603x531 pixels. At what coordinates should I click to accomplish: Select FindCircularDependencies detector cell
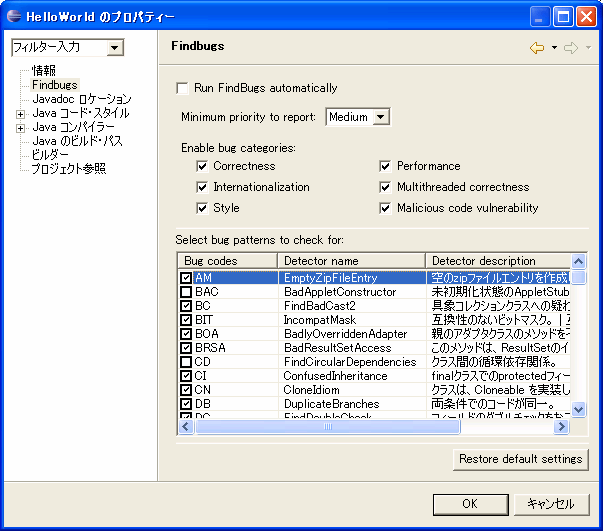point(351,362)
